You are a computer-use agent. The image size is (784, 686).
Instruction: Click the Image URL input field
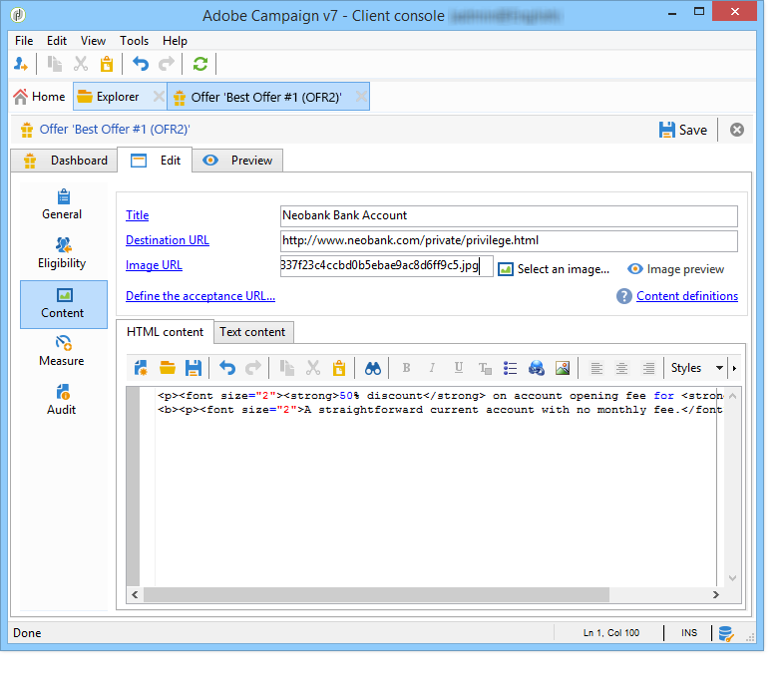coord(386,266)
